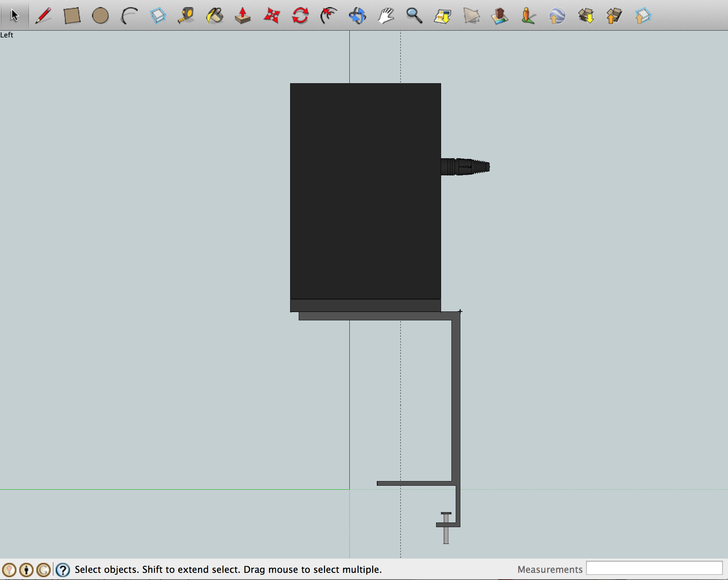728x580 pixels.
Task: Select the Paint Bucket tool
Action: [x=214, y=16]
